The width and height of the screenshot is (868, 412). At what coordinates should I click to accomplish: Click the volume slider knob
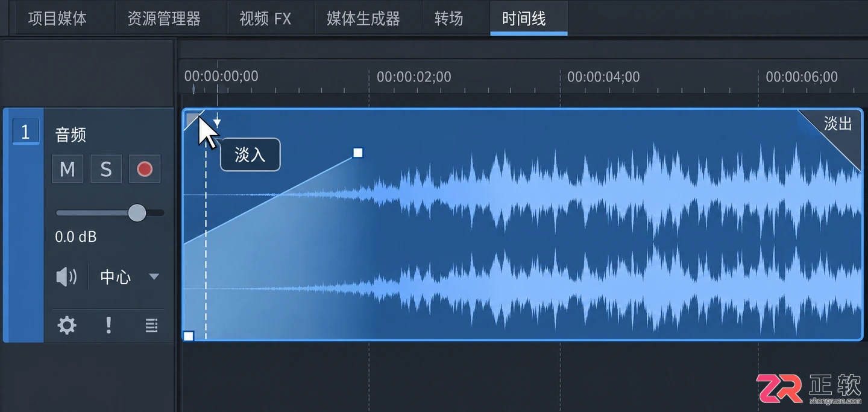point(137,213)
